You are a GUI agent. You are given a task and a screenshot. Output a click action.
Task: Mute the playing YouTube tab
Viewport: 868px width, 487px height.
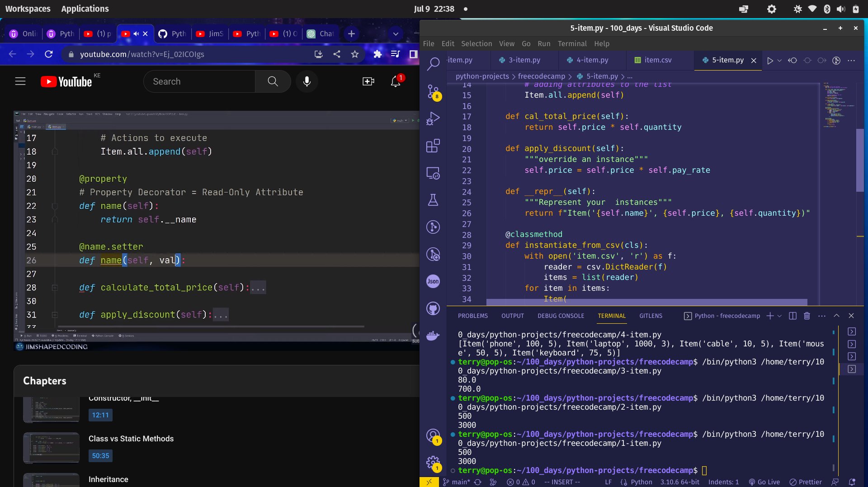coord(136,34)
